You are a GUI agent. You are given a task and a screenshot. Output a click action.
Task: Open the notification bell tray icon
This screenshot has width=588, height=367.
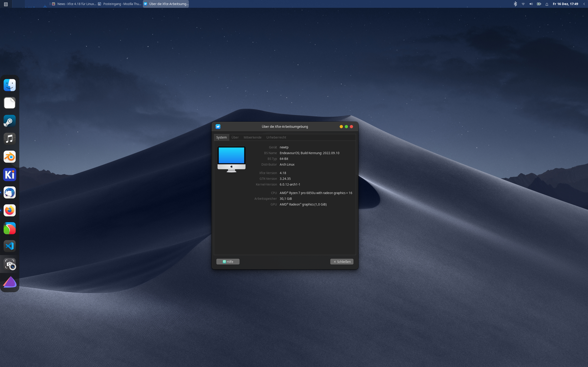click(x=547, y=4)
